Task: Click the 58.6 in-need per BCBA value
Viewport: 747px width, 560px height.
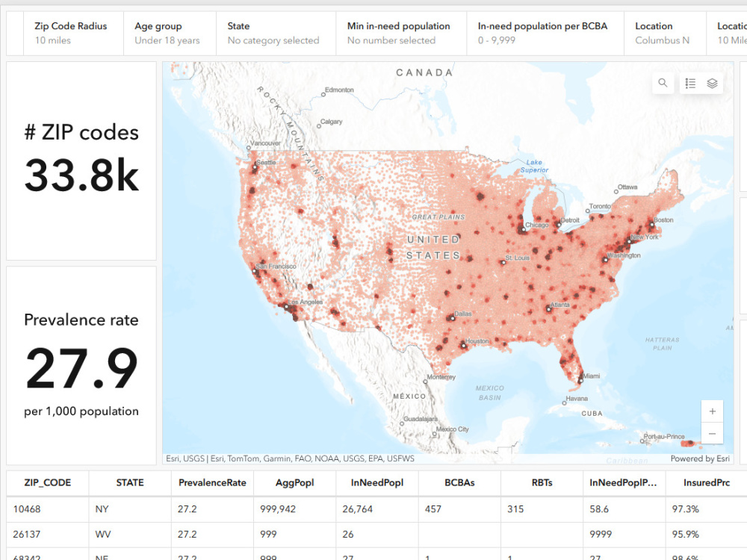Action: (x=624, y=509)
